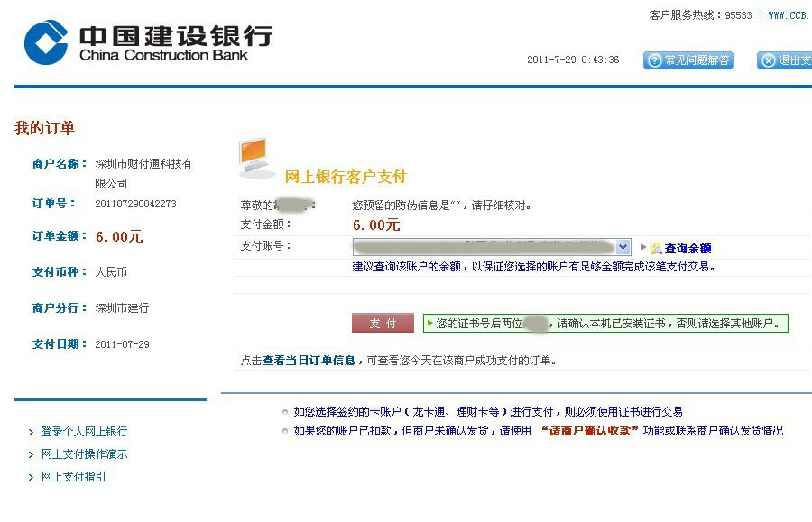Click the 我的订单 heading
Image resolution: width=812 pixels, height=522 pixels.
[x=44, y=128]
